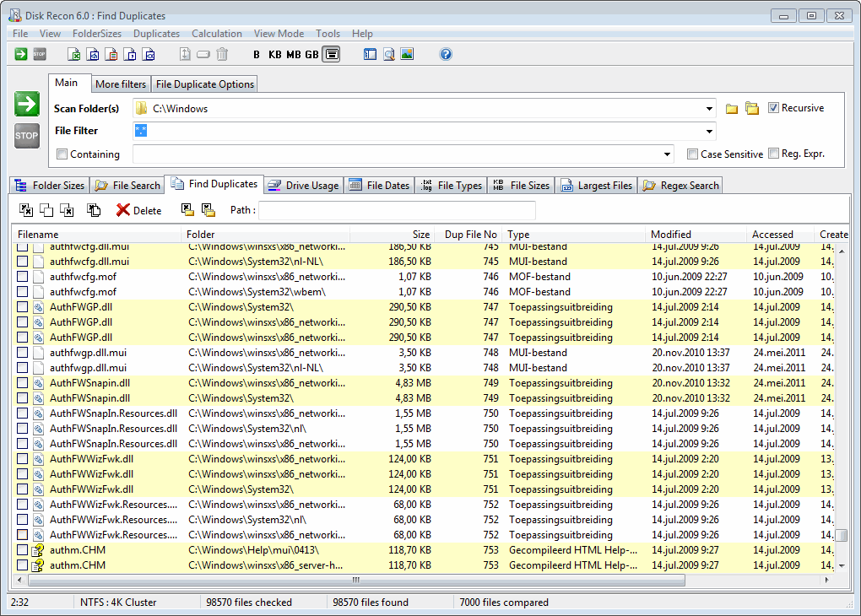Expand the Scan Folder(s) dropdown
This screenshot has width=861, height=616.
[x=709, y=109]
